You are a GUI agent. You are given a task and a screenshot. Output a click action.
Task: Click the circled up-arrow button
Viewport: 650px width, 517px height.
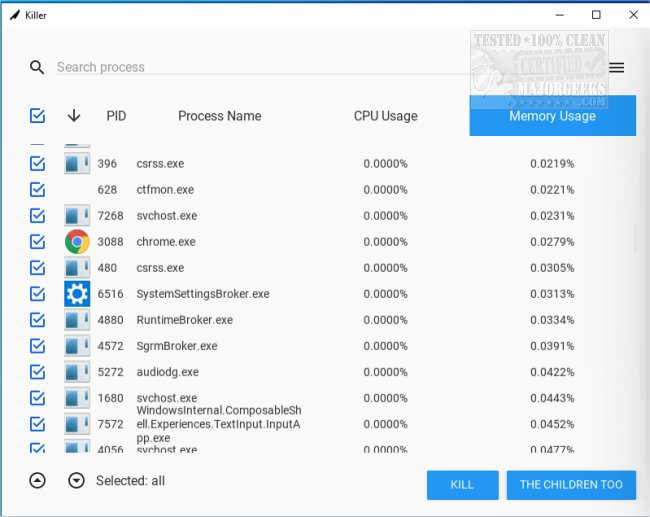pyautogui.click(x=37, y=481)
